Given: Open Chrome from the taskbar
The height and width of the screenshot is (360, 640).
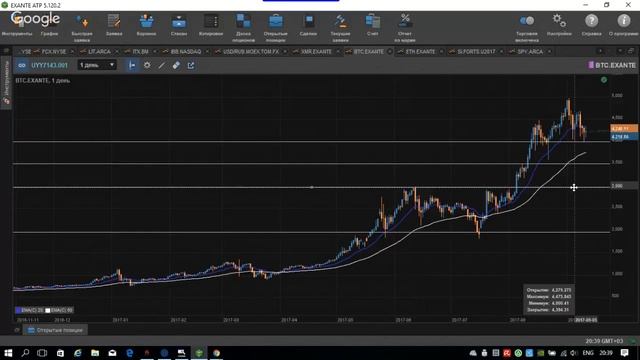Looking at the screenshot, I should coord(216,353).
